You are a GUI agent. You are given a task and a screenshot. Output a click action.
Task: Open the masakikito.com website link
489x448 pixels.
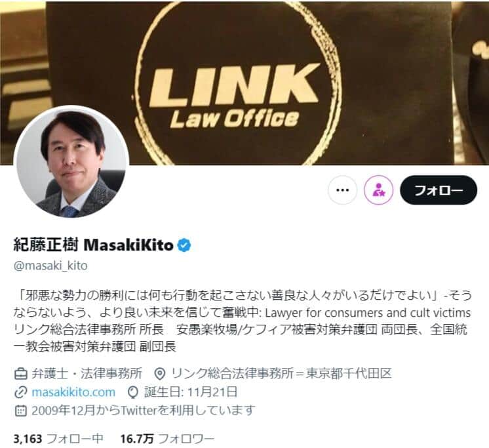click(x=73, y=392)
